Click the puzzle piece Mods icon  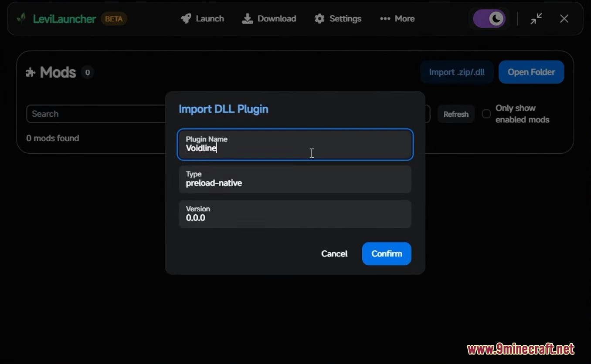[x=31, y=72]
